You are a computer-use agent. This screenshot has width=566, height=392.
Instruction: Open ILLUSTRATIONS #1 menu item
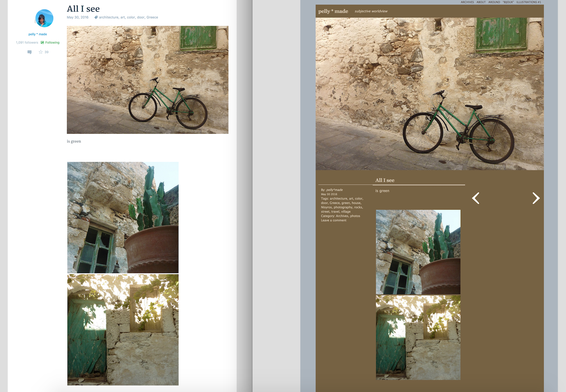(x=528, y=2)
